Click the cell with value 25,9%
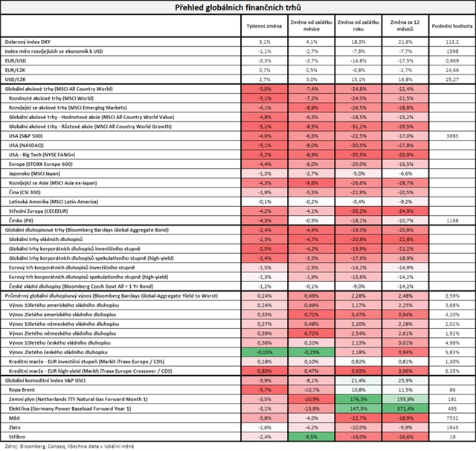 (x=405, y=380)
